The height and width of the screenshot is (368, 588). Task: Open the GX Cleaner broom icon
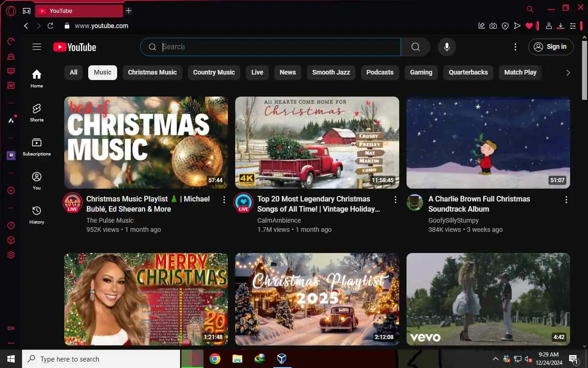[11, 56]
